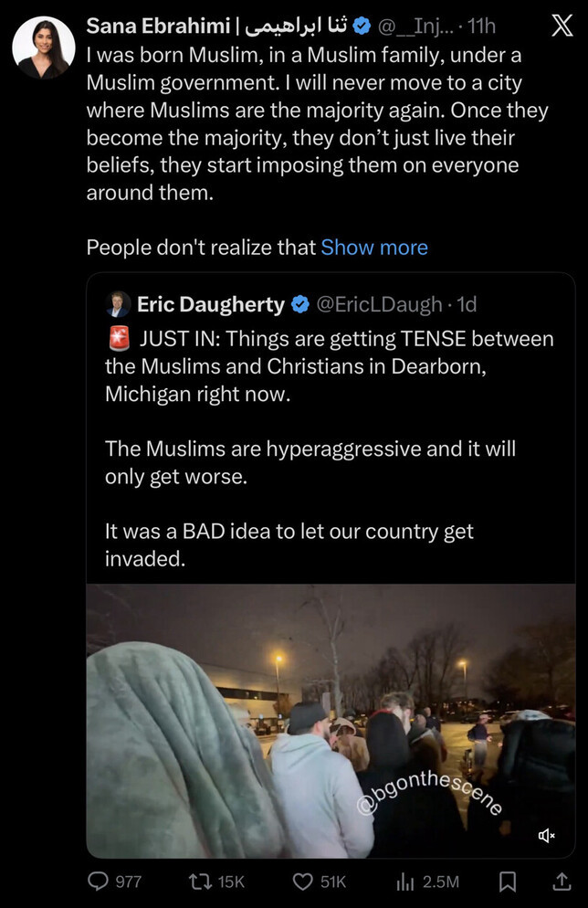This screenshot has height=908, width=588.
Task: Like the post with heart icon
Action: tap(303, 881)
